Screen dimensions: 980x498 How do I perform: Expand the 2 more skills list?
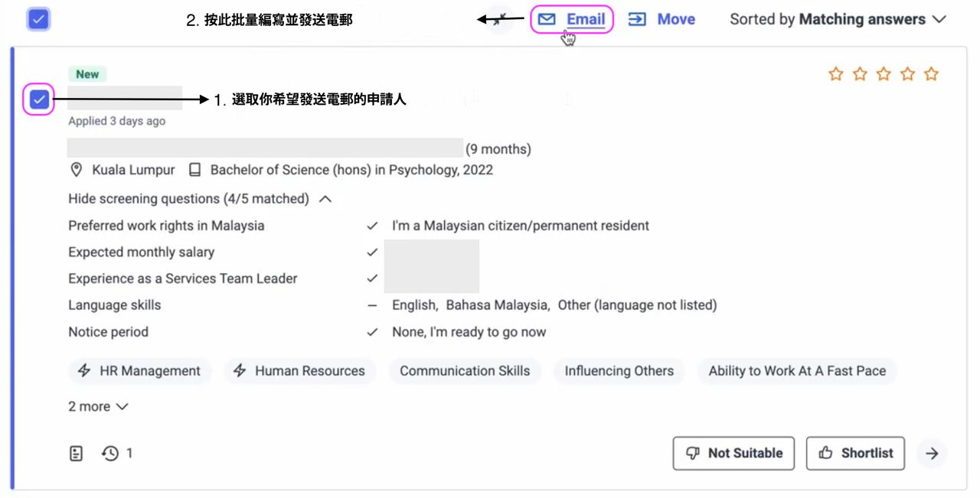click(98, 407)
